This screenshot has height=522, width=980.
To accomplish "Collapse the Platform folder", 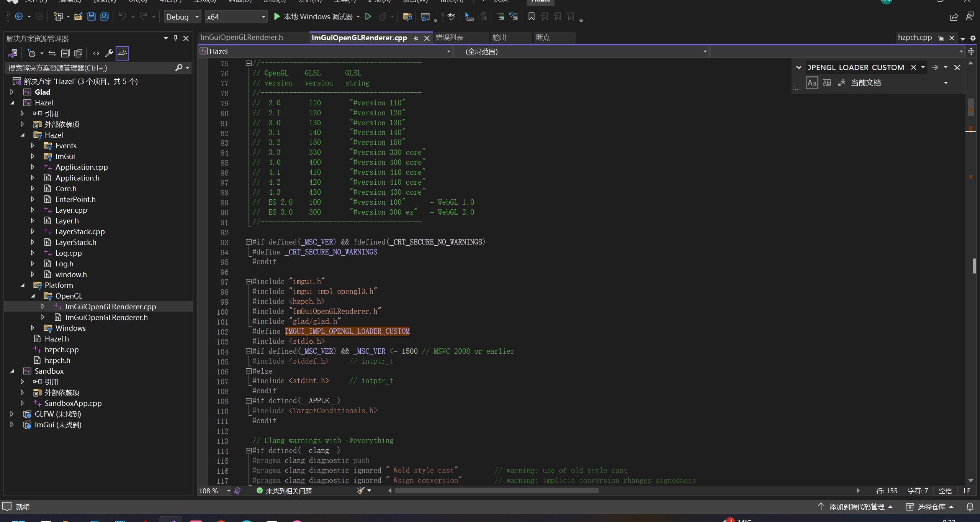I will click(x=23, y=285).
